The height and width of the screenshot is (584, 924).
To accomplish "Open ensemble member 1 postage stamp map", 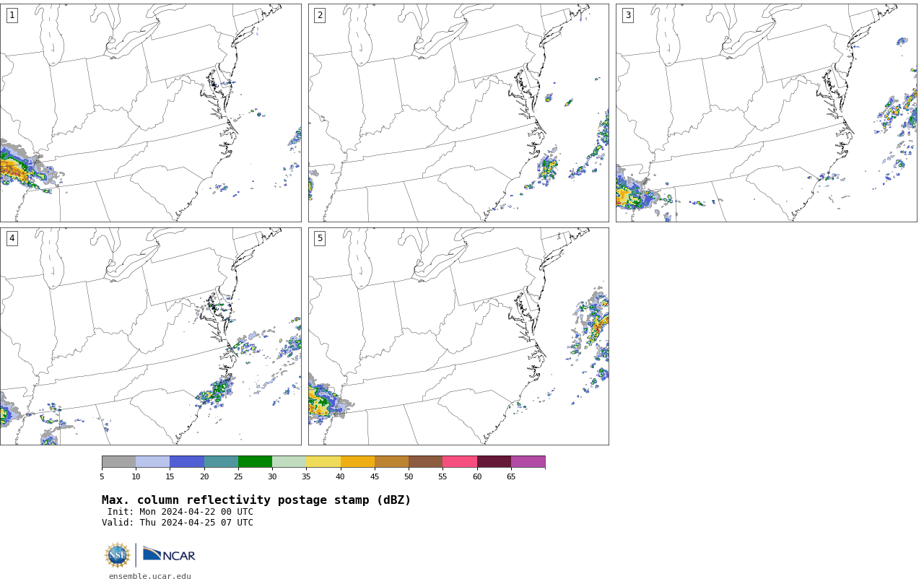I will 150,113.
